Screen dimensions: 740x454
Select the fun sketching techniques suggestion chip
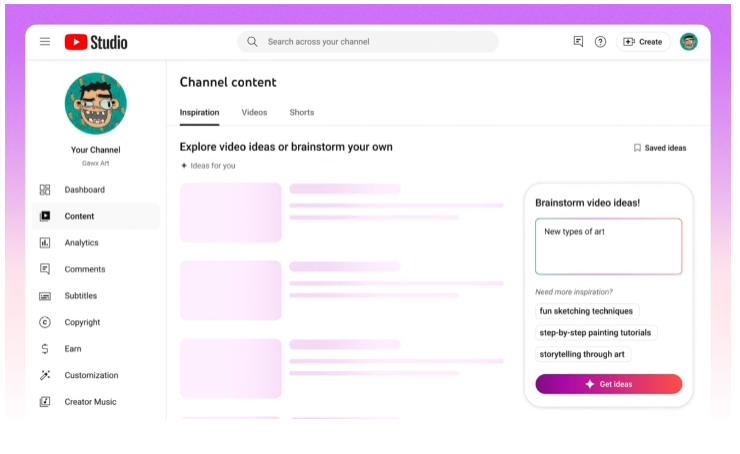click(x=586, y=311)
